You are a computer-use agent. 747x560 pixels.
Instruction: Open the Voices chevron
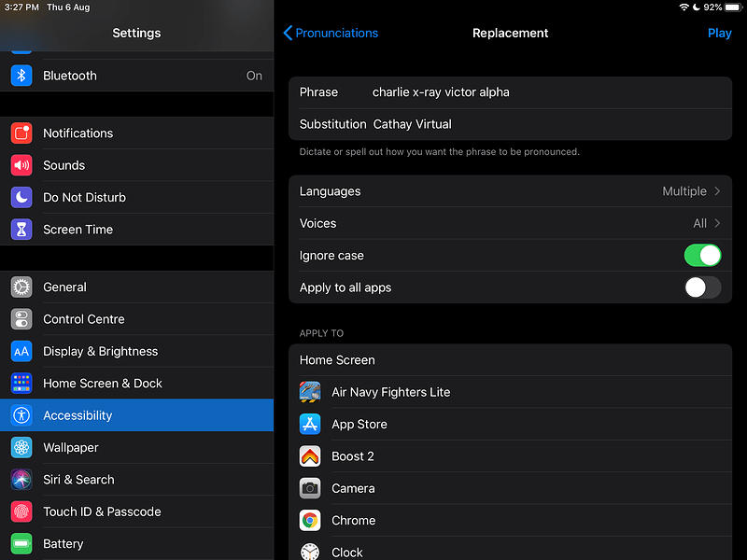(x=717, y=223)
